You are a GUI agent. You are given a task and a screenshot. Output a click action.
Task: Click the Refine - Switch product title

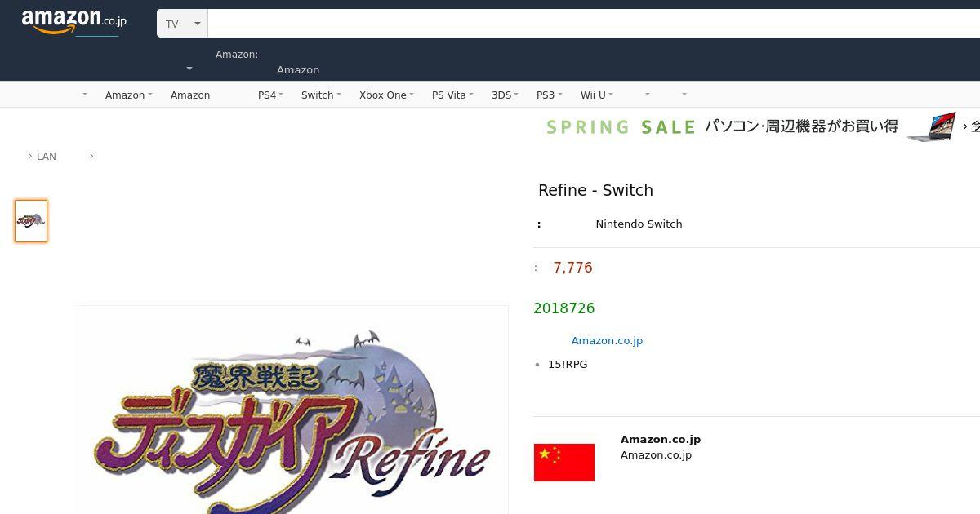coord(595,190)
